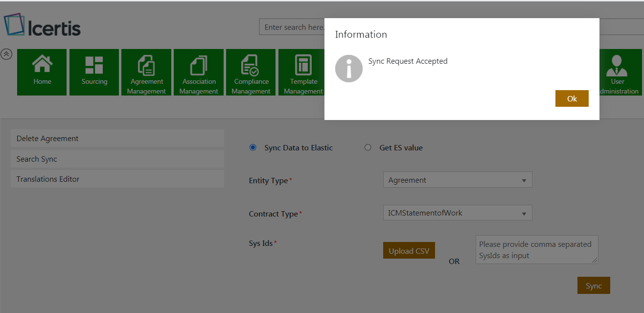Click the Icertis logo
644x313 pixels.
tap(43, 26)
